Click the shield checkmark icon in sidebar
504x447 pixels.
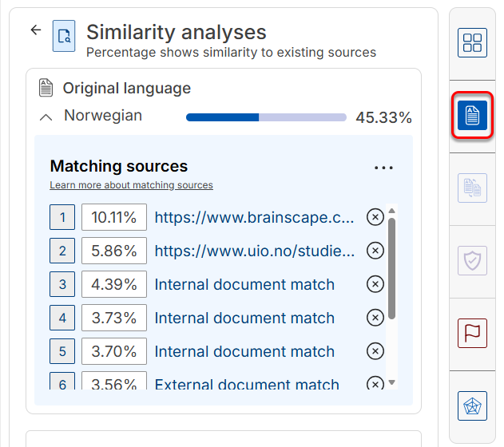click(x=472, y=260)
